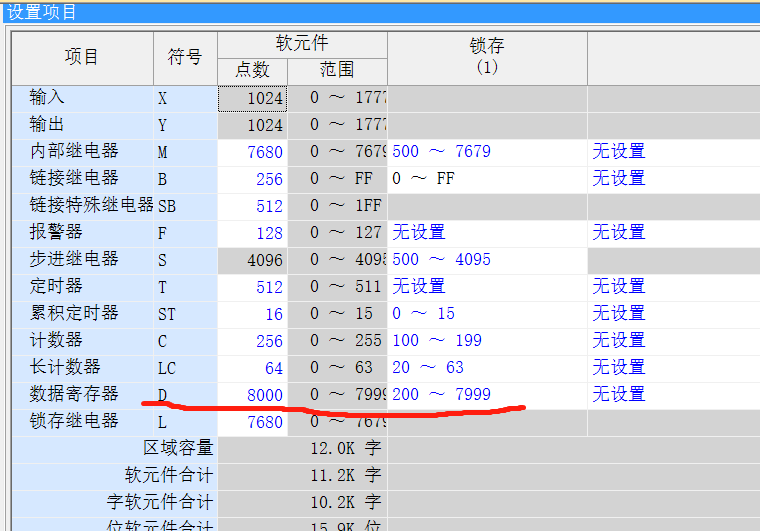Select the long counter LC points value 64
Screen dimensions: 760x531
(254, 368)
